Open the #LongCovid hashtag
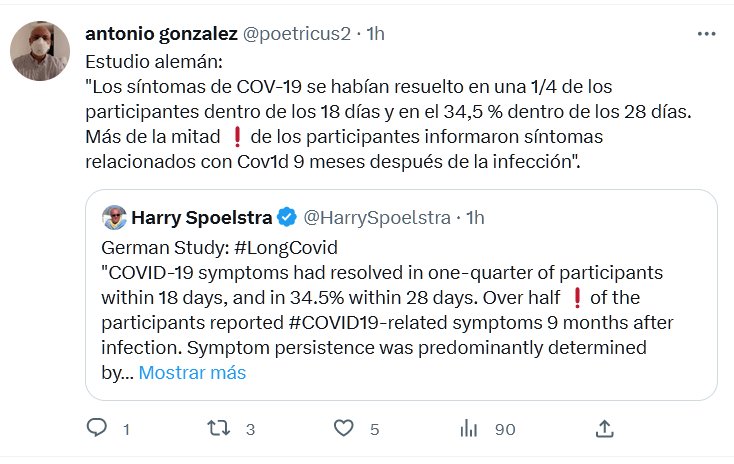 click(272, 247)
